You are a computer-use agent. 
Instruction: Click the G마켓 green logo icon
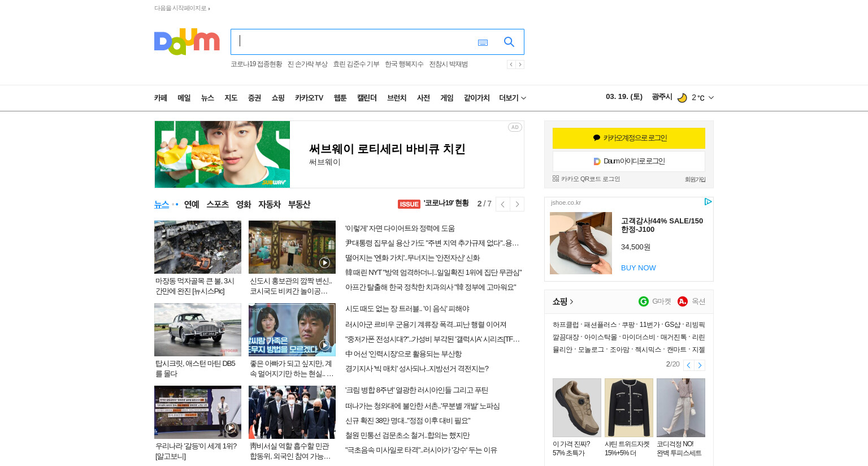[x=643, y=301]
